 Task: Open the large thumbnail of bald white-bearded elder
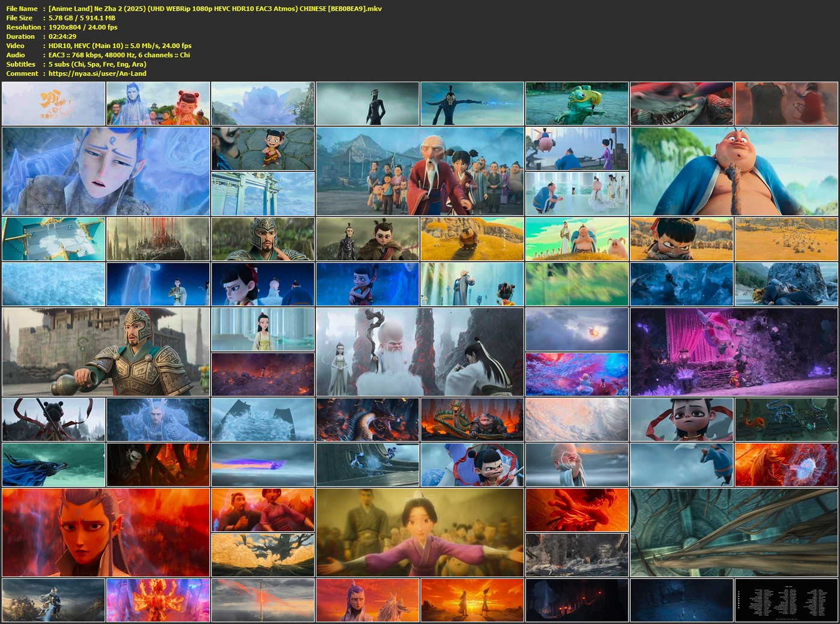pyautogui.click(x=420, y=352)
